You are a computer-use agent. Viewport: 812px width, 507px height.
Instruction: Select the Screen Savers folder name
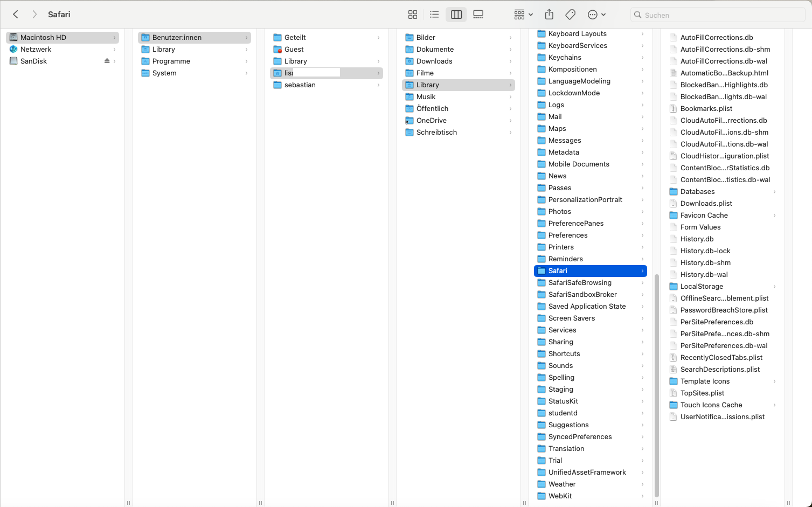[572, 318]
